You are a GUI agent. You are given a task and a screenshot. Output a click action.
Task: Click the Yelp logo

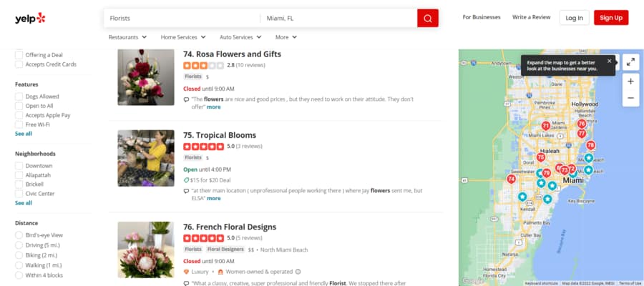30,18
